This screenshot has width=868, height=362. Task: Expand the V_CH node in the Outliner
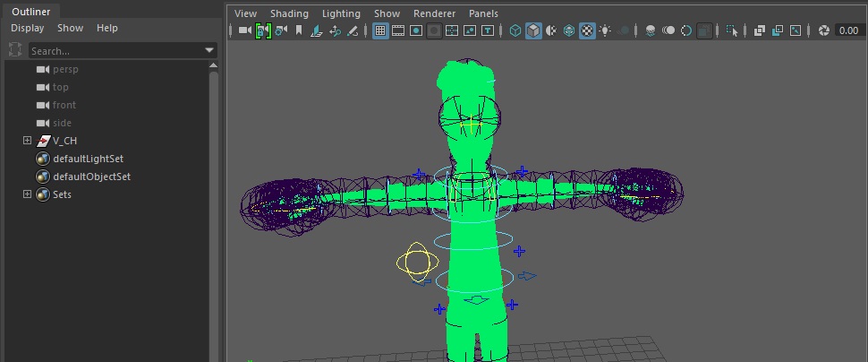[x=27, y=141]
